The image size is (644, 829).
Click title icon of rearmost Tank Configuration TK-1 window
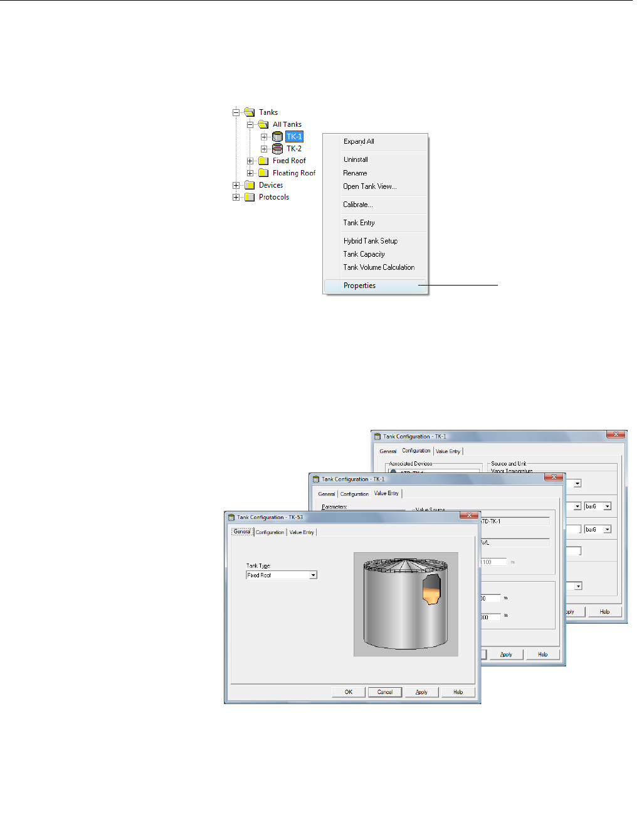[377, 437]
